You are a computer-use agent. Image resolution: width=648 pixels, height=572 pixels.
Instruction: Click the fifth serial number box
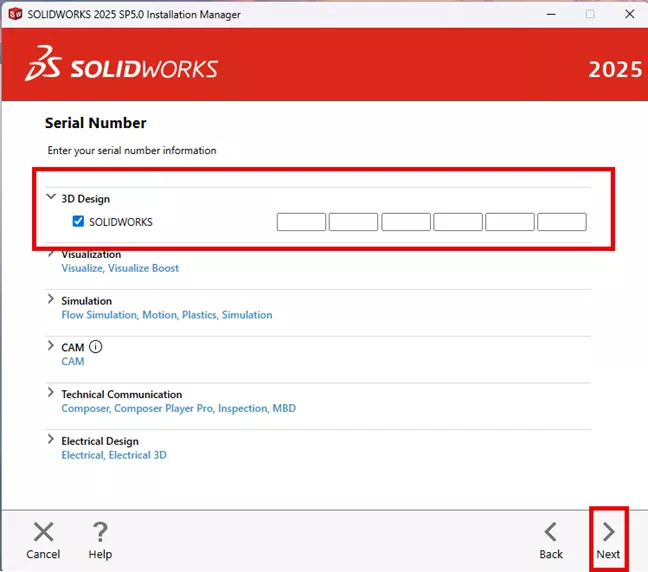[510, 222]
